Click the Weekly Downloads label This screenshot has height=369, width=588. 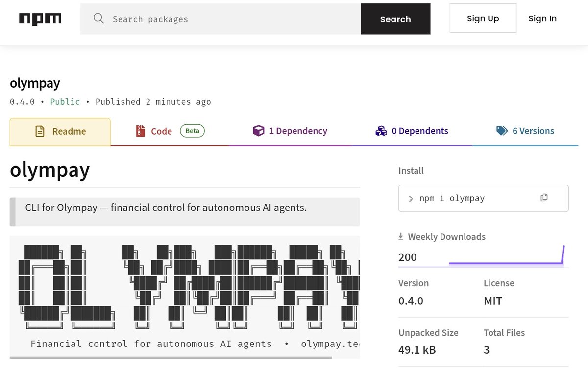click(446, 237)
